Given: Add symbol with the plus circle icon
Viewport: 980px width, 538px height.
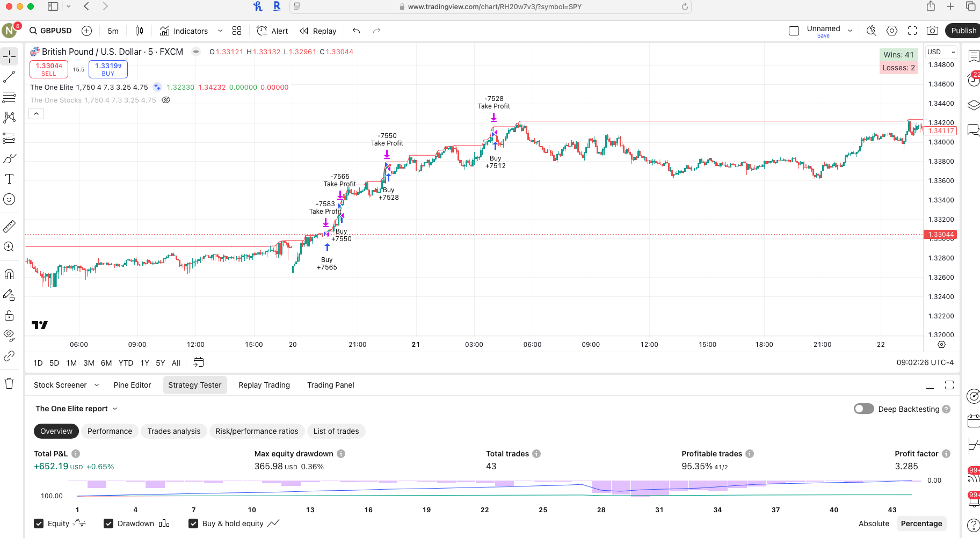Looking at the screenshot, I should [x=86, y=31].
